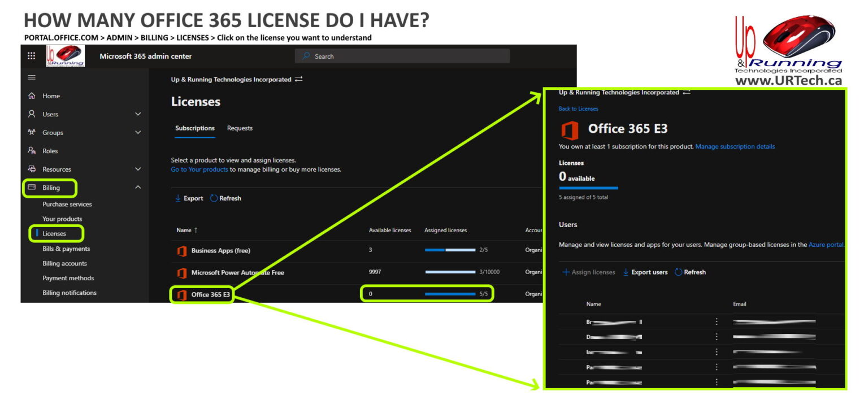
Task: Click the Refresh icon on the Licenses page
Action: coord(213,198)
